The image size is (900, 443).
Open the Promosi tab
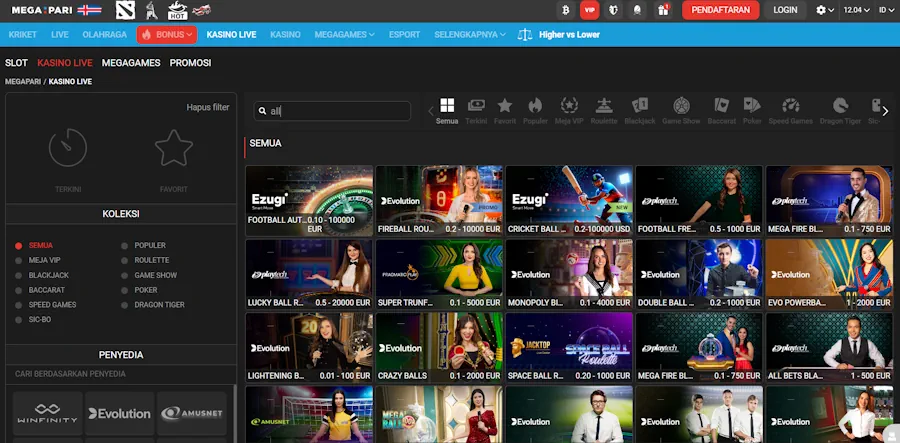(x=190, y=63)
